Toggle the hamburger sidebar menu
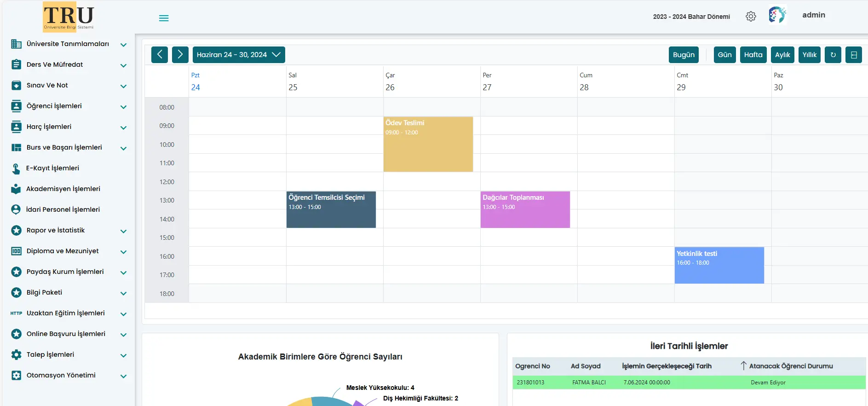Screen dimensions: 868x406 [x=164, y=18]
